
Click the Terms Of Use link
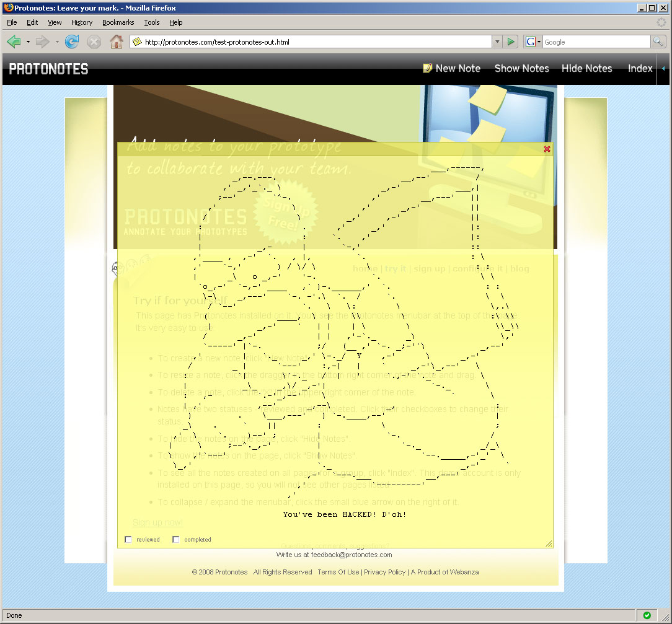pyautogui.click(x=338, y=572)
